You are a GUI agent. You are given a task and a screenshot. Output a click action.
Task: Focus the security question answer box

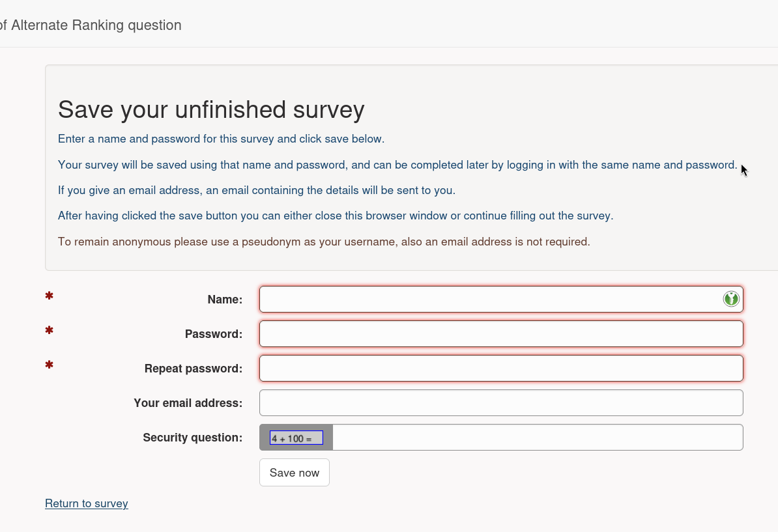tap(537, 438)
